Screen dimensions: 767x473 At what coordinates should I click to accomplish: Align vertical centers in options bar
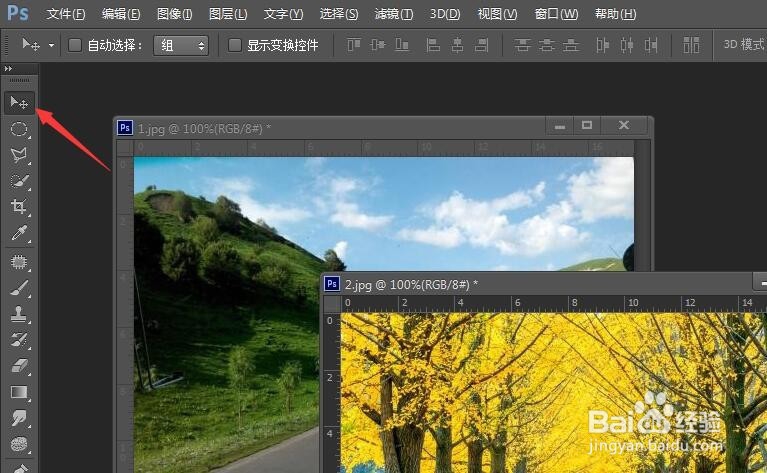378,45
